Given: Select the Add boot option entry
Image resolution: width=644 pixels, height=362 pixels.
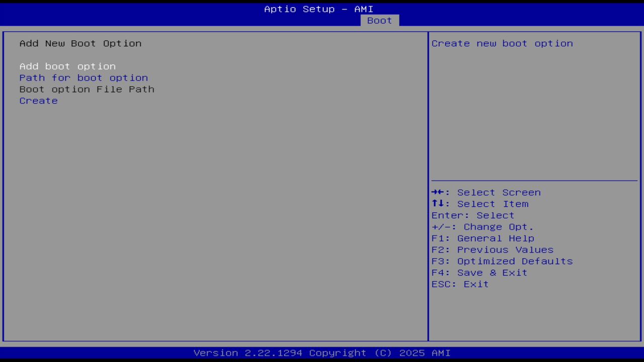Looking at the screenshot, I should pyautogui.click(x=67, y=66).
